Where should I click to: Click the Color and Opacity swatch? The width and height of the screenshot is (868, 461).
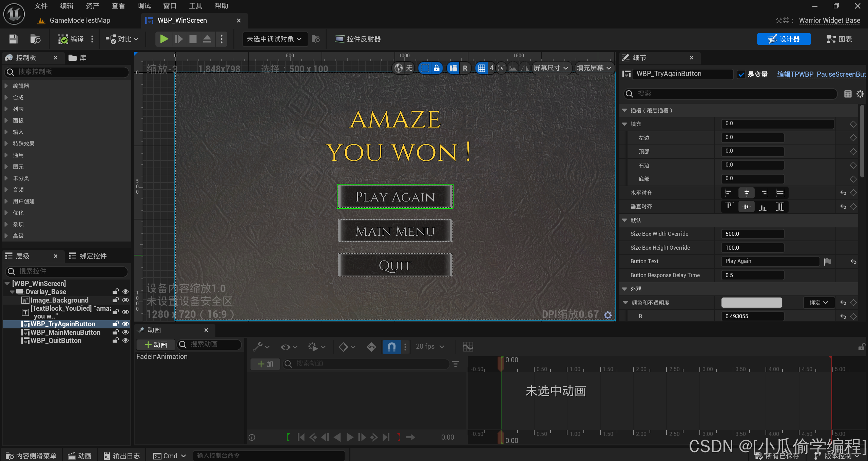coord(751,303)
